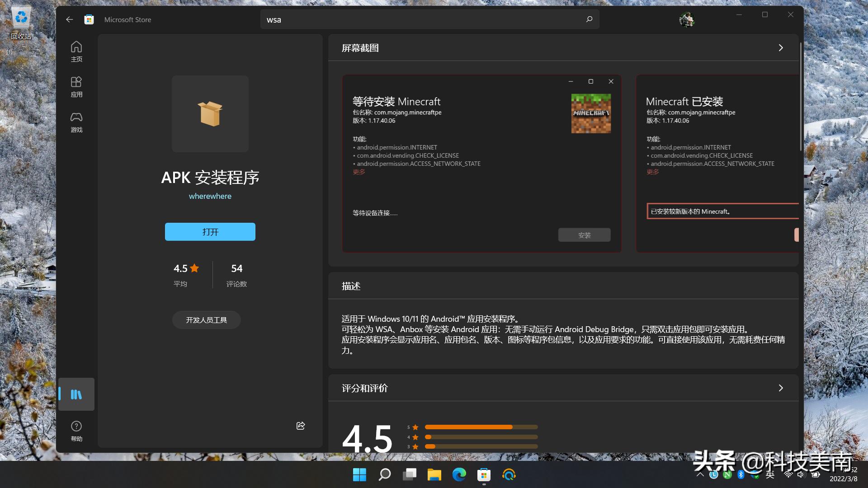Viewport: 868px width, 488px height.
Task: Expand the 屏幕截图 screenshots section
Action: click(x=781, y=47)
